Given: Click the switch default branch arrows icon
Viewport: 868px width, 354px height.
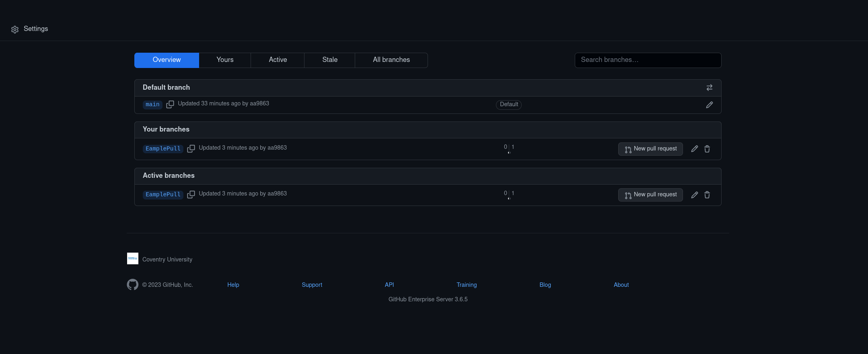Looking at the screenshot, I should point(709,88).
